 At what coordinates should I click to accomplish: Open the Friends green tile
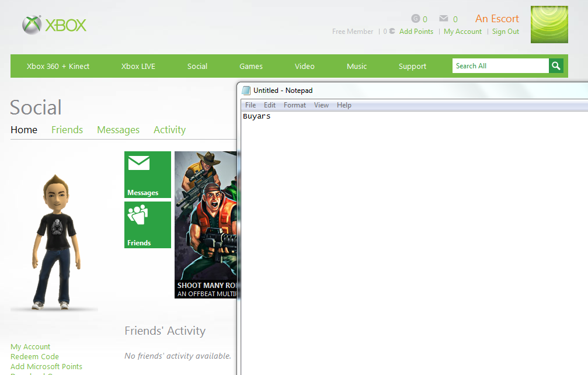pyautogui.click(x=148, y=225)
